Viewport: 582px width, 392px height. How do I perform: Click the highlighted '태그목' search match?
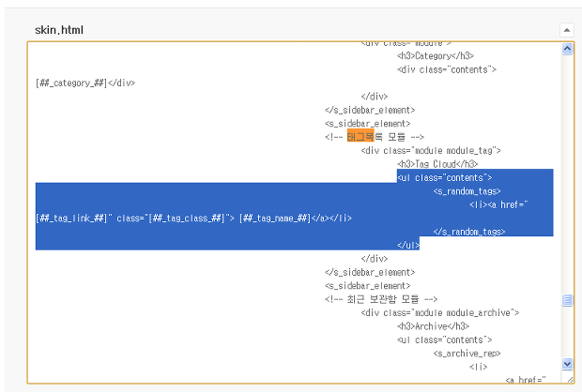point(360,137)
